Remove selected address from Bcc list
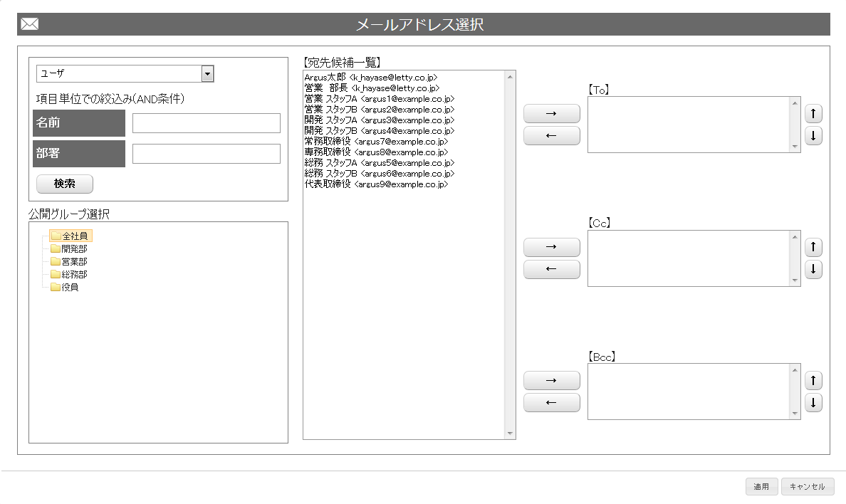The width and height of the screenshot is (846, 504). (551, 403)
